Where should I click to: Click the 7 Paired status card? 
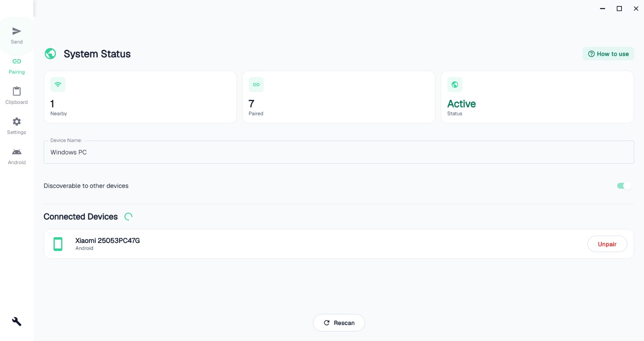[x=339, y=97]
